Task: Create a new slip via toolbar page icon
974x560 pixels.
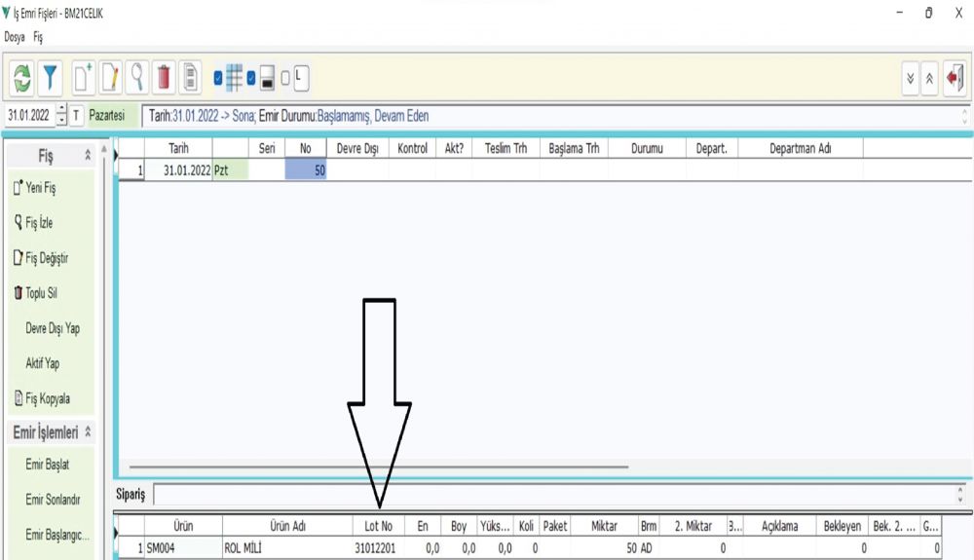Action: point(83,76)
